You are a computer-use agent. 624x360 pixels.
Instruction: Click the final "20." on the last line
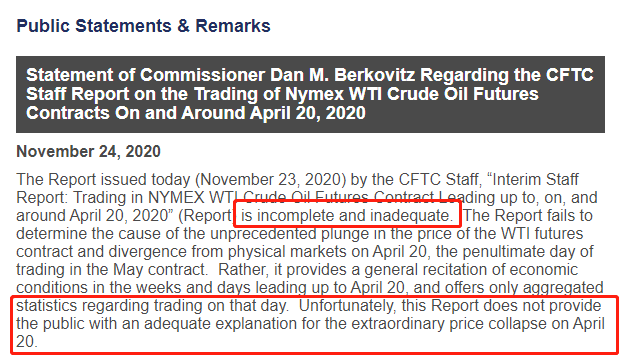[x=27, y=341]
